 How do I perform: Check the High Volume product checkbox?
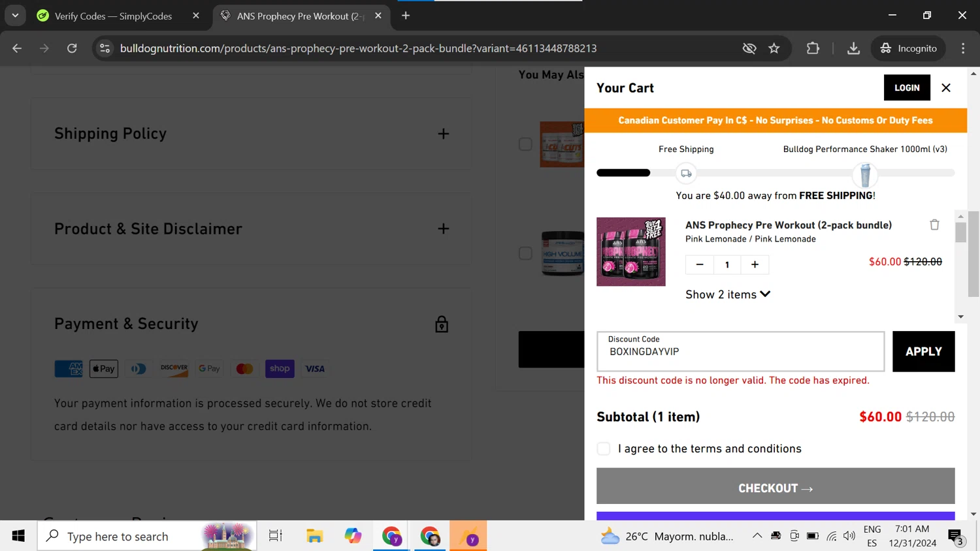coord(525,253)
